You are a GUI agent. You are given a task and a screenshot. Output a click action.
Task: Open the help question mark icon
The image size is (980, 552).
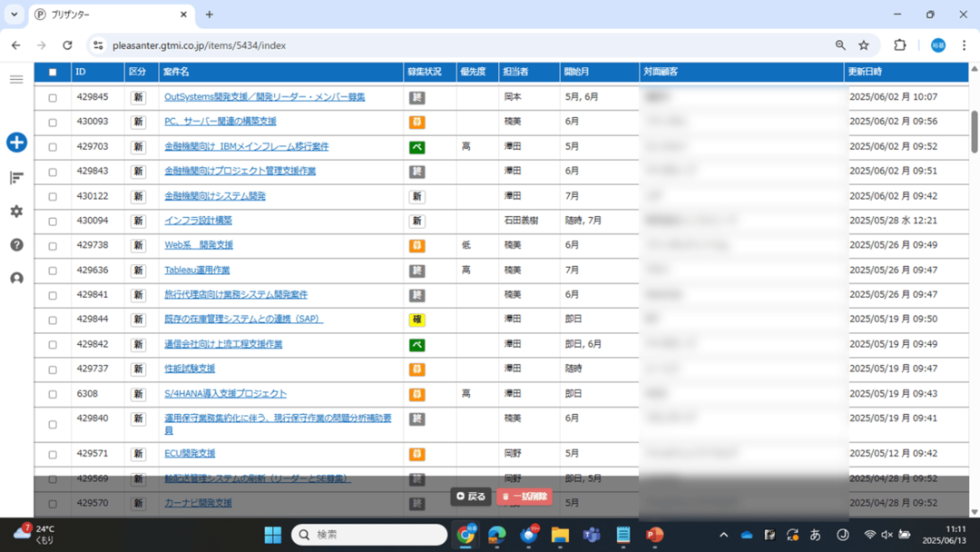tap(16, 245)
